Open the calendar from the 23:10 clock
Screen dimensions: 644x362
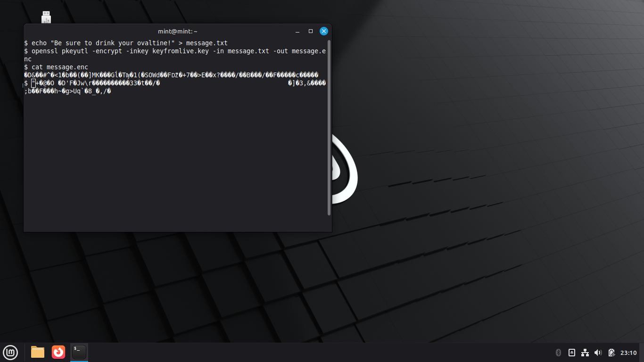(x=628, y=353)
